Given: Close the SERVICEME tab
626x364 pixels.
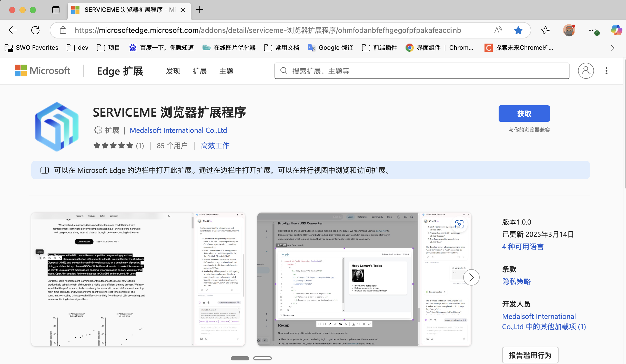Looking at the screenshot, I should 183,10.
